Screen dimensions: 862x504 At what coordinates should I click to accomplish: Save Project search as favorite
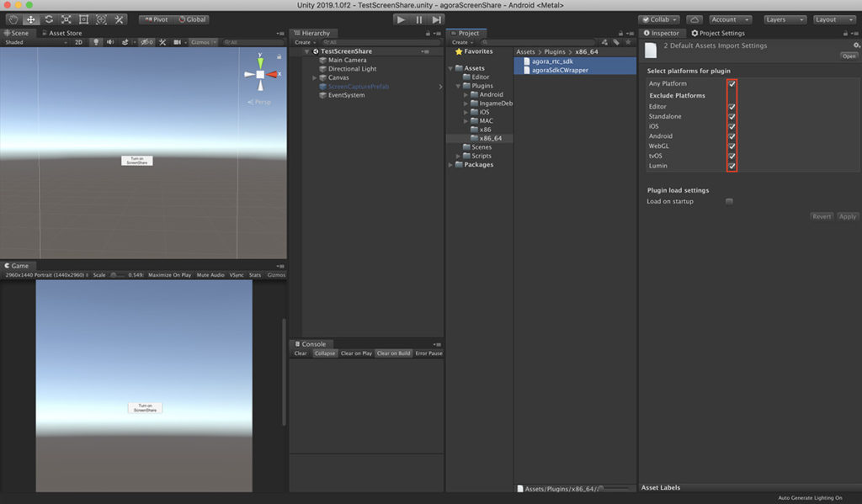click(628, 42)
